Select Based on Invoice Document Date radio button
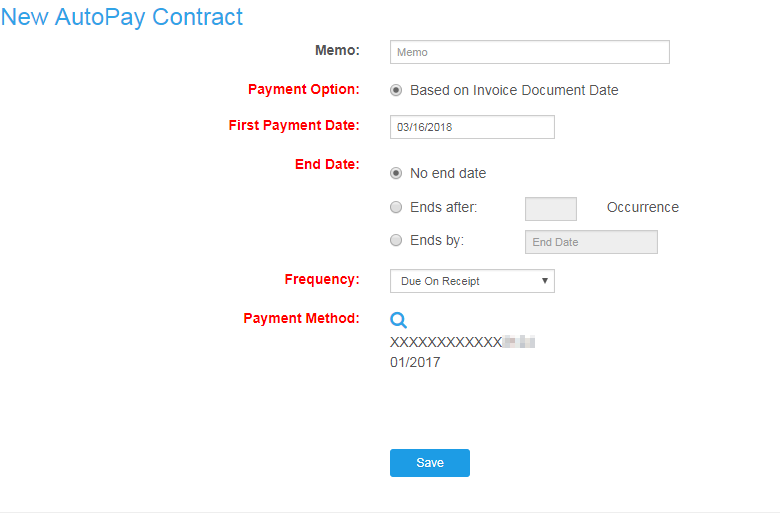The image size is (780, 515). point(396,90)
